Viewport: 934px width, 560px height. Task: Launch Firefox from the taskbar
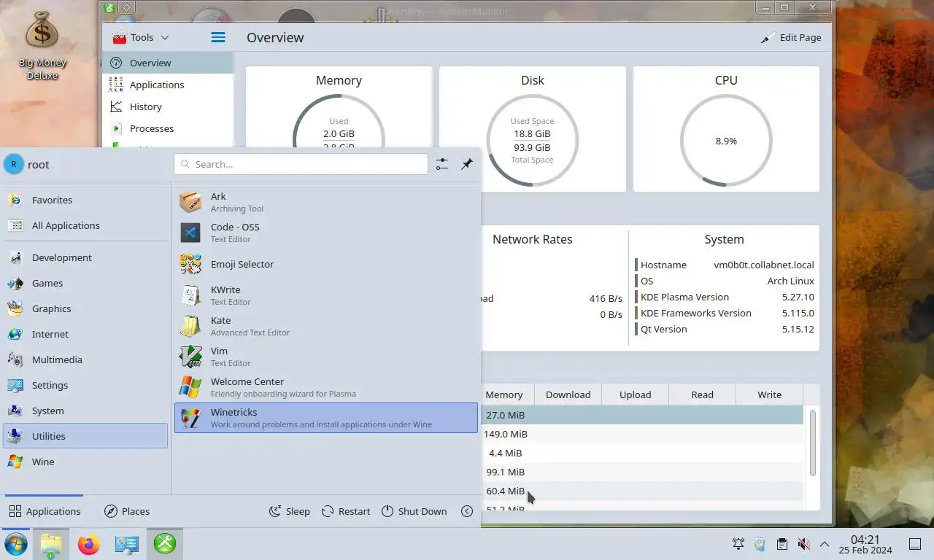88,544
